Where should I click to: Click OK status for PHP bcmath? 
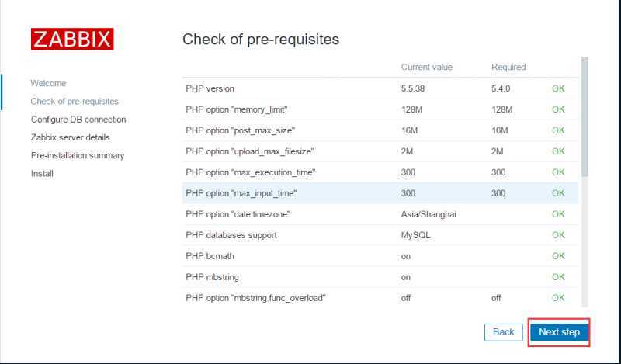[x=558, y=256]
